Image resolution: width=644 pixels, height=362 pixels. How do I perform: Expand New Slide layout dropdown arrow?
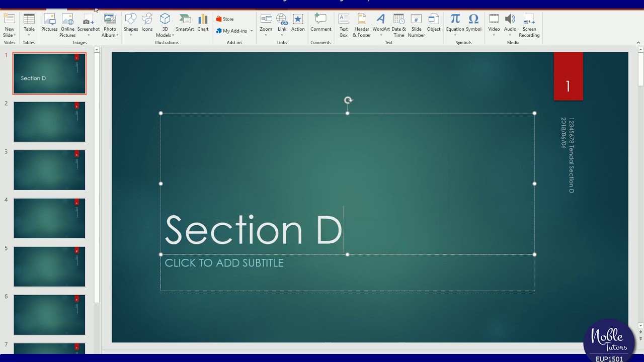[x=15, y=35]
